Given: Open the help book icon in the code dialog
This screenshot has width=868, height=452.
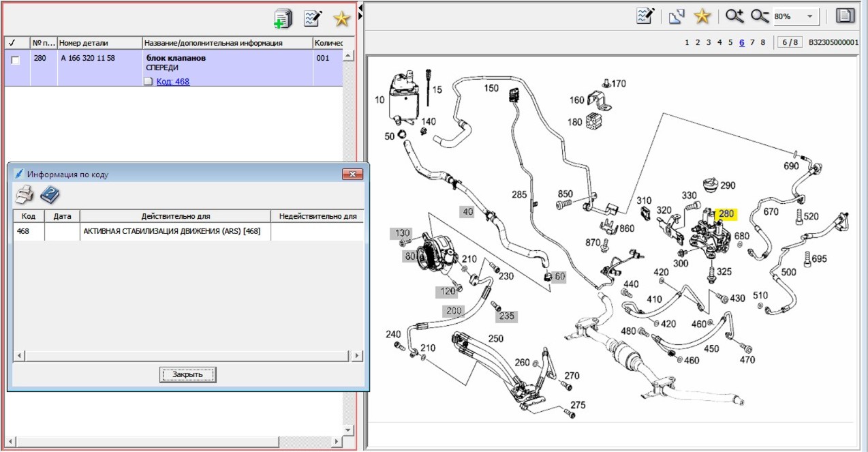Looking at the screenshot, I should (50, 195).
